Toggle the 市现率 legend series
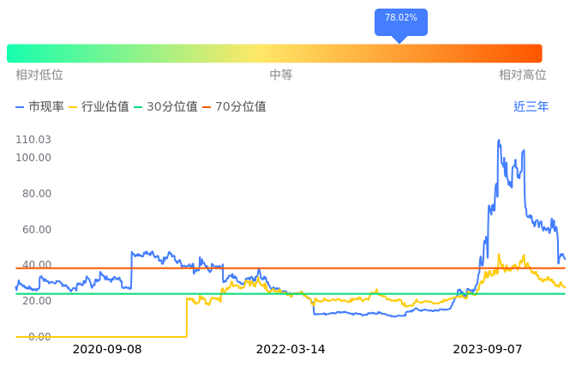The width and height of the screenshot is (588, 379). click(x=40, y=107)
